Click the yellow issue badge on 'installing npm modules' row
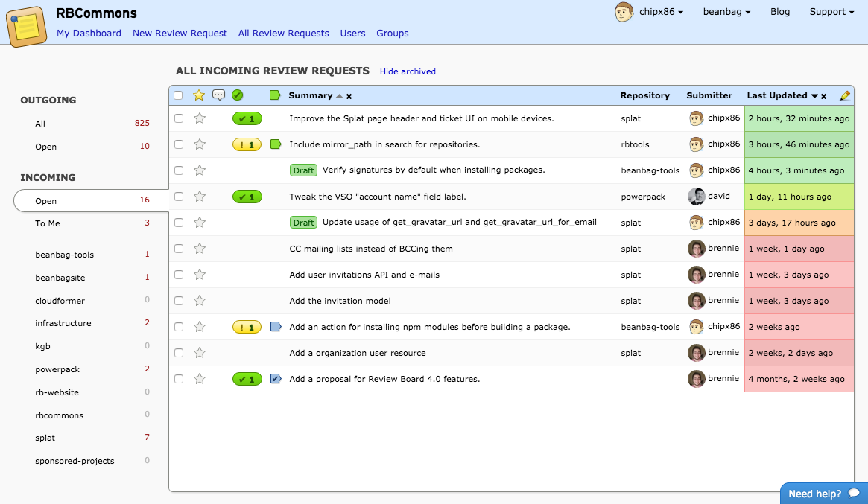Screen dimensions: 868x504 pos(247,328)
